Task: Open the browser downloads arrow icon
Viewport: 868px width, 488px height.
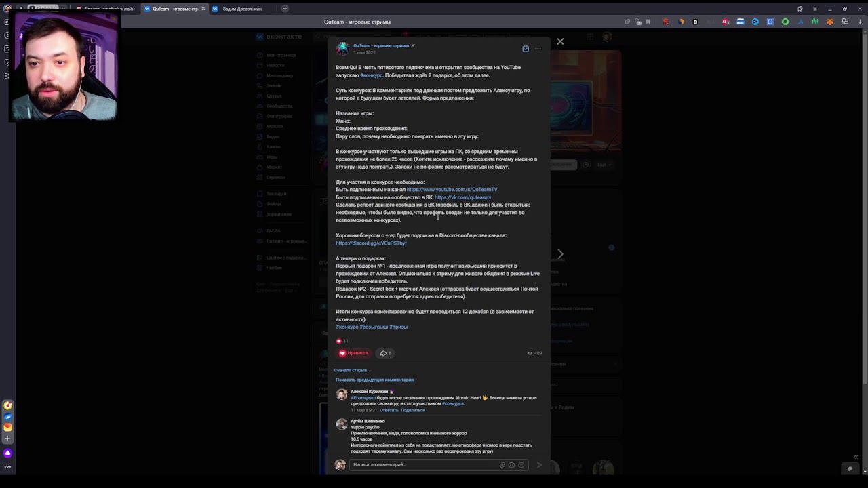Action: [860, 22]
